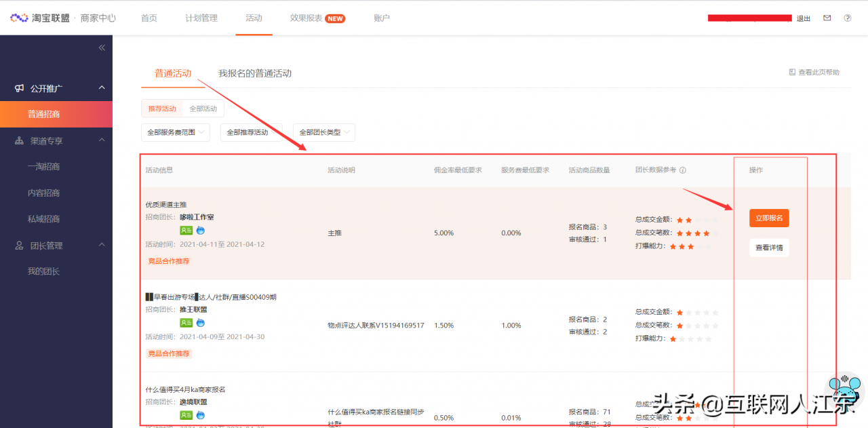Select 内容招商 in the sidebar
This screenshot has height=428, width=868.
pyautogui.click(x=43, y=193)
